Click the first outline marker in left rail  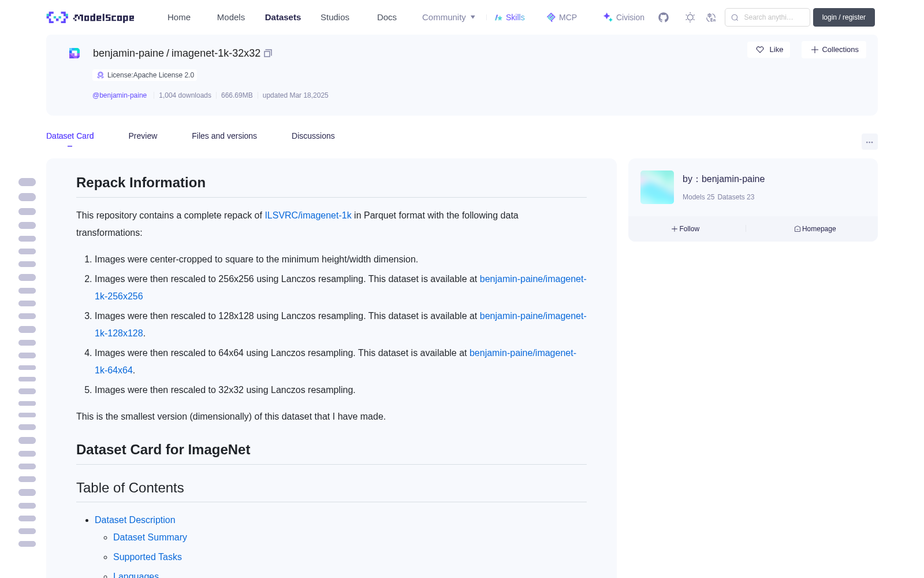point(27,182)
